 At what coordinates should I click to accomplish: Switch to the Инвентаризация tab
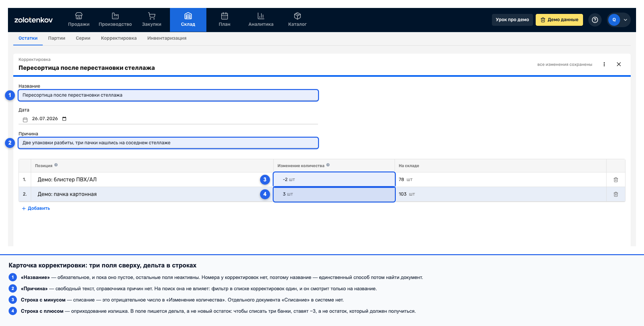tap(167, 38)
